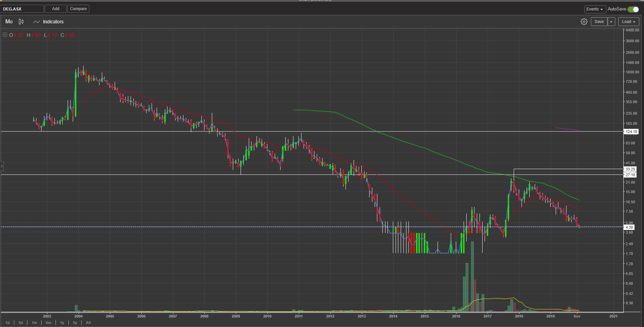Screen dimensions: 644x327
Task: Select the 1d time range
Action: (7, 323)
